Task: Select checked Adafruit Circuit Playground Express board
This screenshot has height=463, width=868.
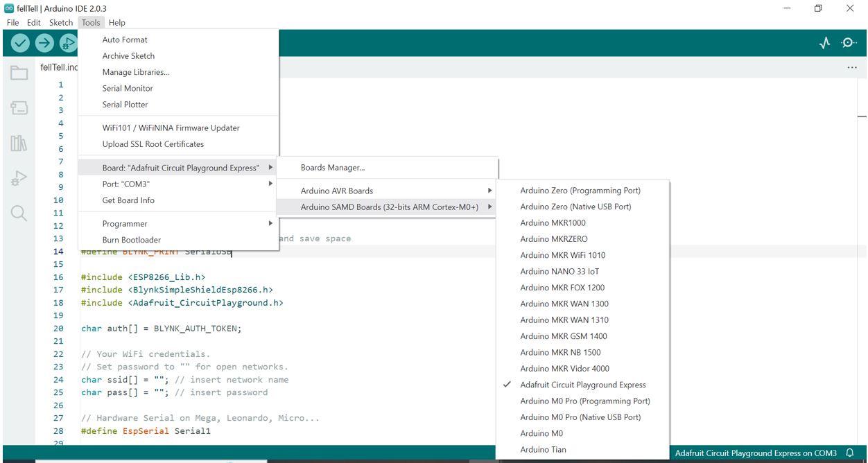Action: 582,385
